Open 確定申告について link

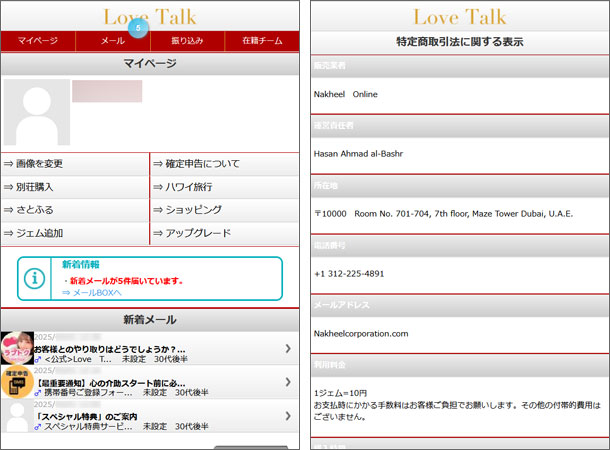224,164
